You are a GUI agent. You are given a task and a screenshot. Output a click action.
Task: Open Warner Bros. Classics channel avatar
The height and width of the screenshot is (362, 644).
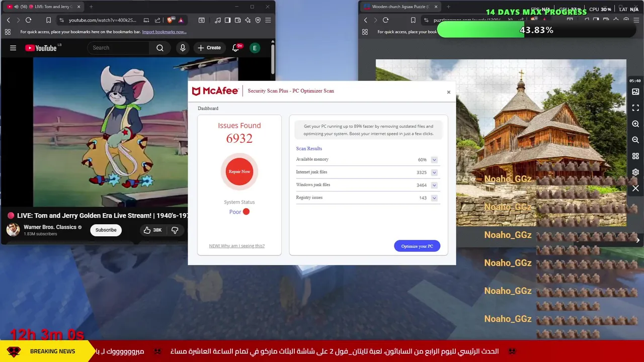coord(13,230)
